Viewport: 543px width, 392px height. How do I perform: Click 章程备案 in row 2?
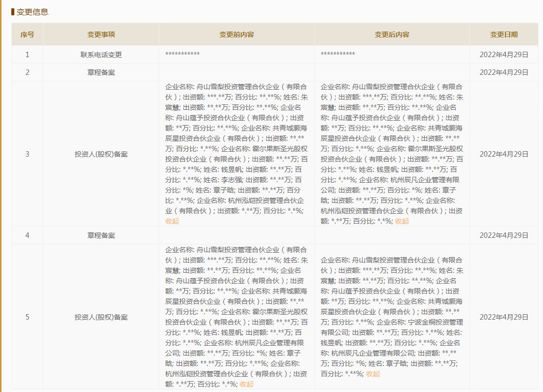pyautogui.click(x=101, y=72)
